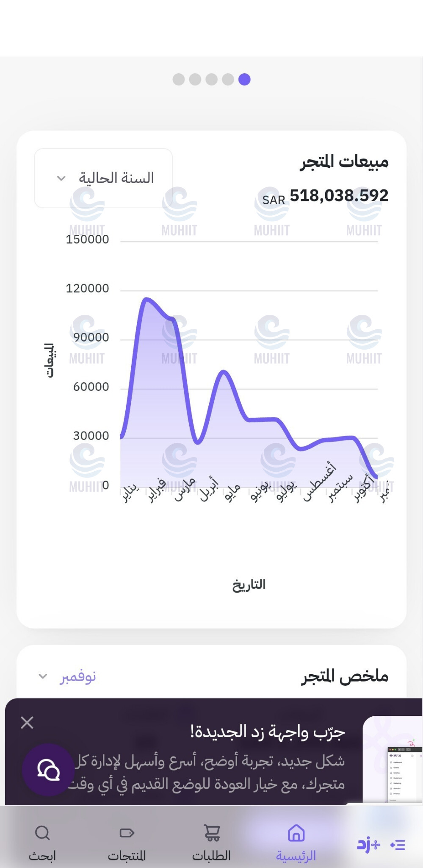Expand the نوفمبر month selector
Image resolution: width=423 pixels, height=868 pixels.
coord(68,676)
